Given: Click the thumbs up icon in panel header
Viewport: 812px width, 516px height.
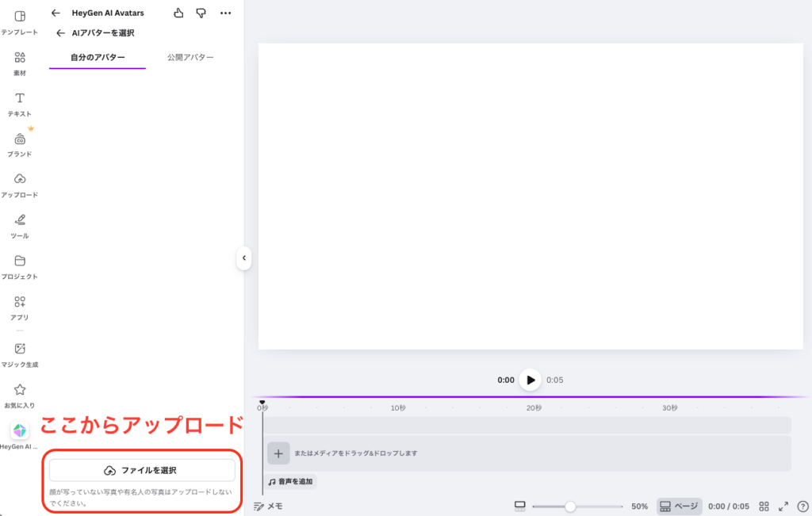Looking at the screenshot, I should [x=178, y=13].
